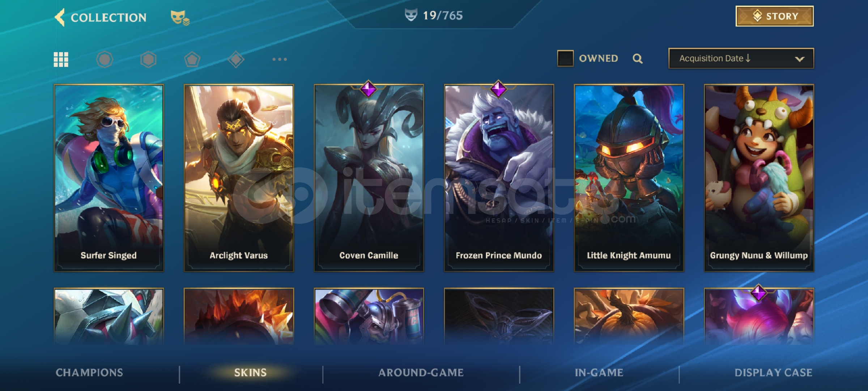Open skin search with magnifier icon
868x391 pixels.
click(638, 59)
